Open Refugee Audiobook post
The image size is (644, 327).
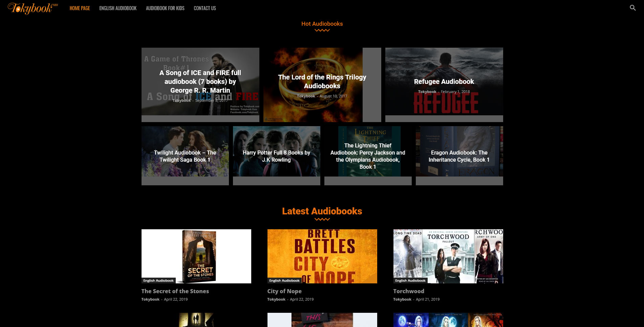[444, 81]
